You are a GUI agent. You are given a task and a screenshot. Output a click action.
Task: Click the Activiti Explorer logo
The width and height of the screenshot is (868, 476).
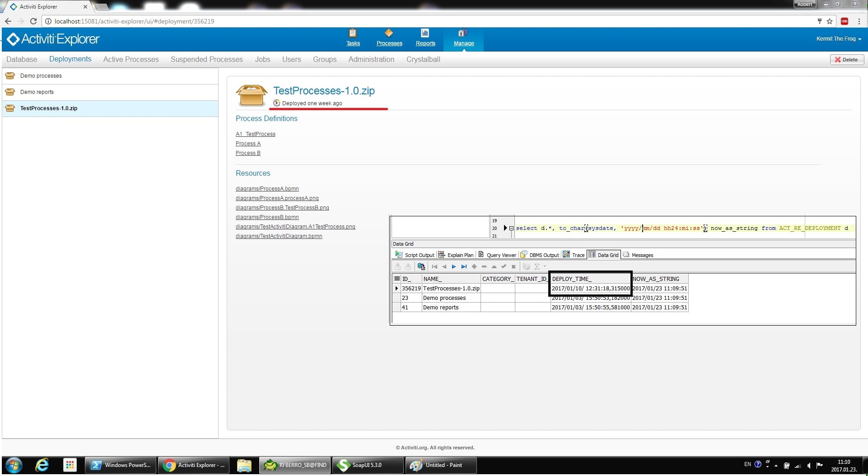(53, 39)
